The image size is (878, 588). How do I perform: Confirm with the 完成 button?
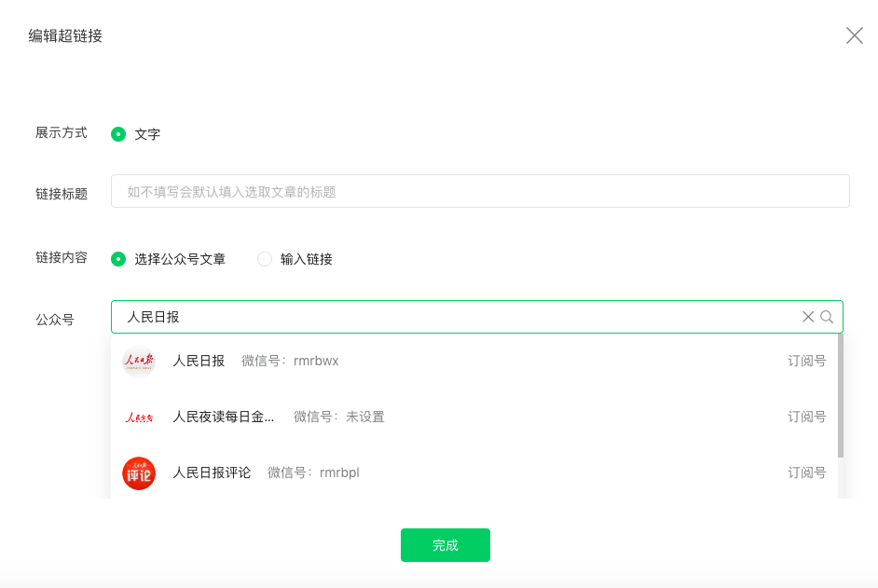coord(446,545)
